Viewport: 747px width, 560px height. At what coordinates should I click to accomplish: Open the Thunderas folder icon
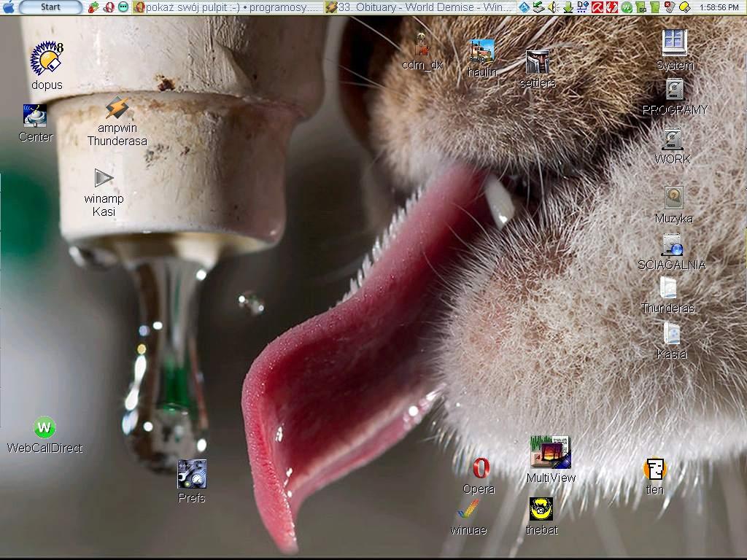[x=668, y=295]
